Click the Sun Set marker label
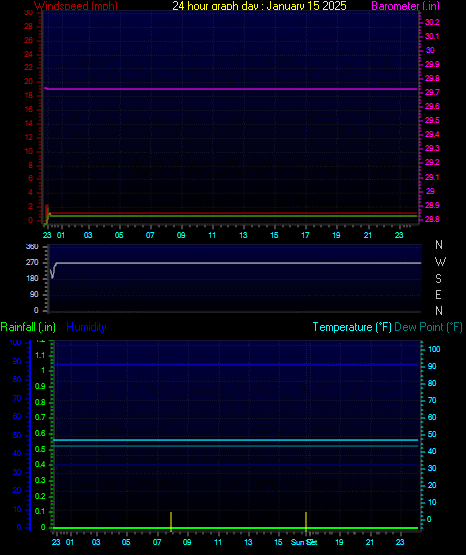 point(304,542)
